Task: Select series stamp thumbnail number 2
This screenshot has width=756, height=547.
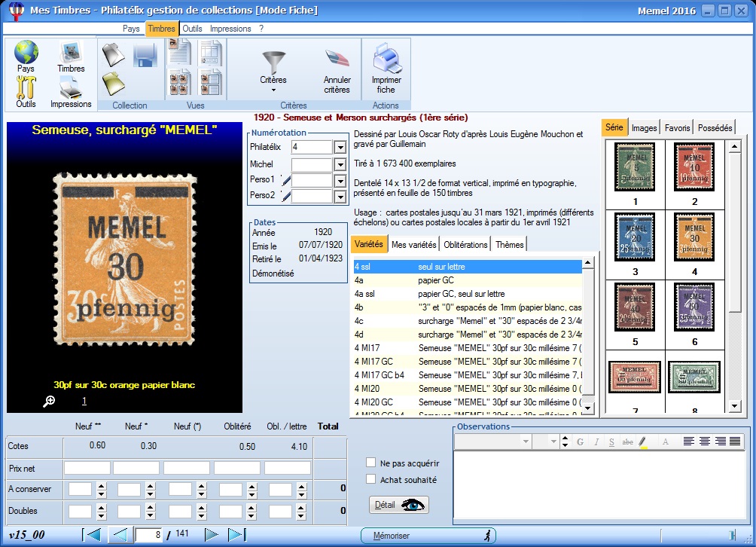Action: click(x=694, y=167)
